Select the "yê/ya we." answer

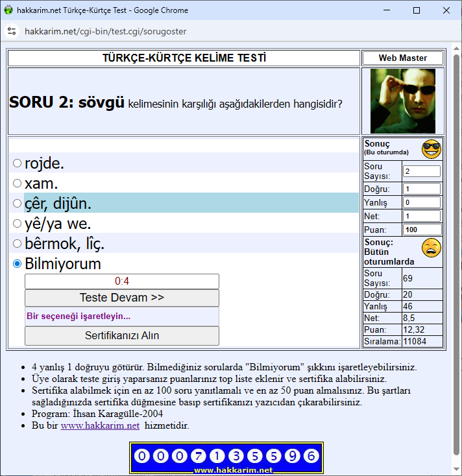tap(18, 224)
